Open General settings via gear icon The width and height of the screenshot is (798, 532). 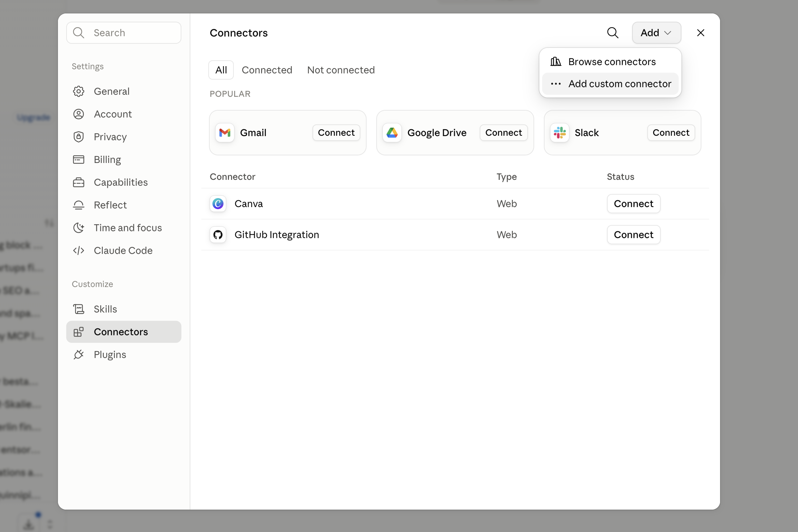pyautogui.click(x=79, y=91)
